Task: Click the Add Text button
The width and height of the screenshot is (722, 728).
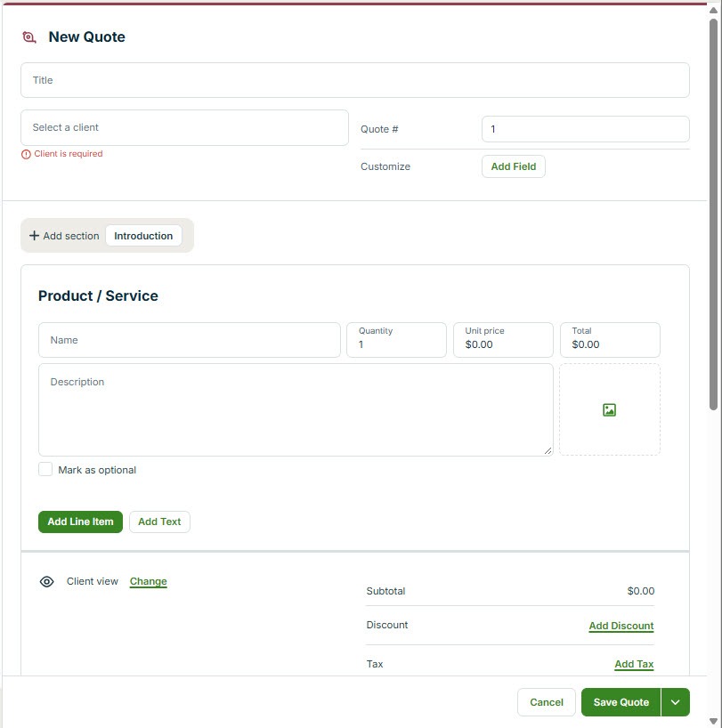Action: tap(159, 522)
